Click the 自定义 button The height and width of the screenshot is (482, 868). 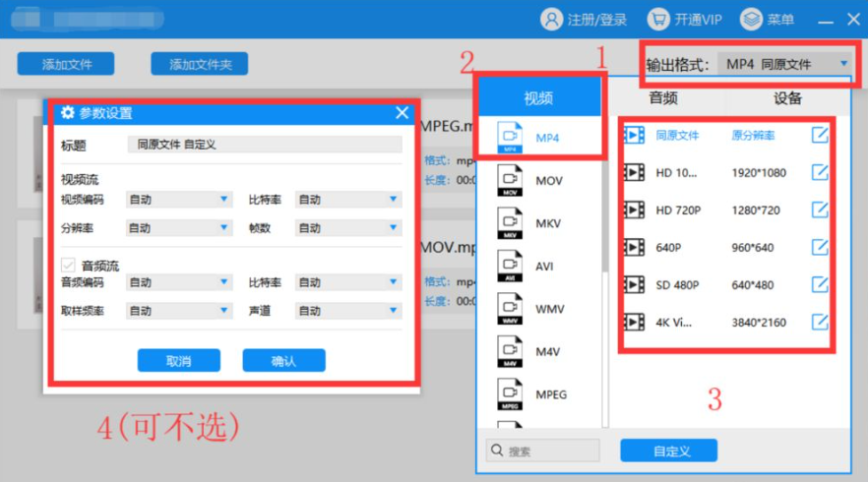(x=668, y=451)
